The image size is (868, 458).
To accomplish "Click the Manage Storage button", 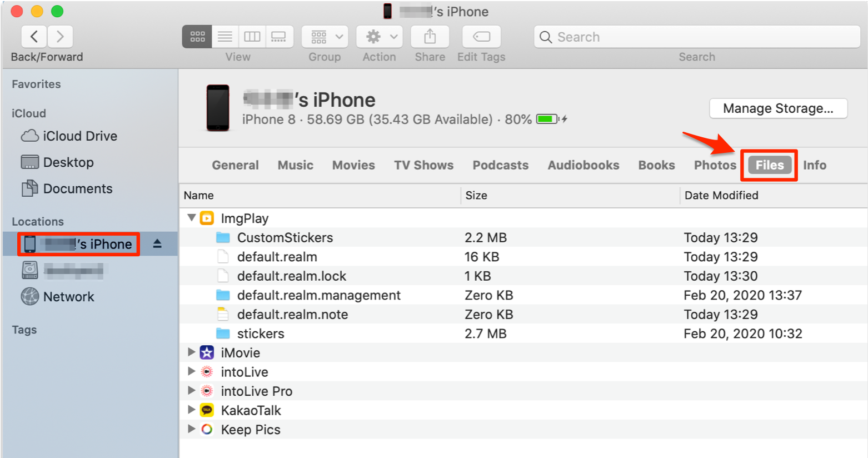I will click(x=778, y=108).
